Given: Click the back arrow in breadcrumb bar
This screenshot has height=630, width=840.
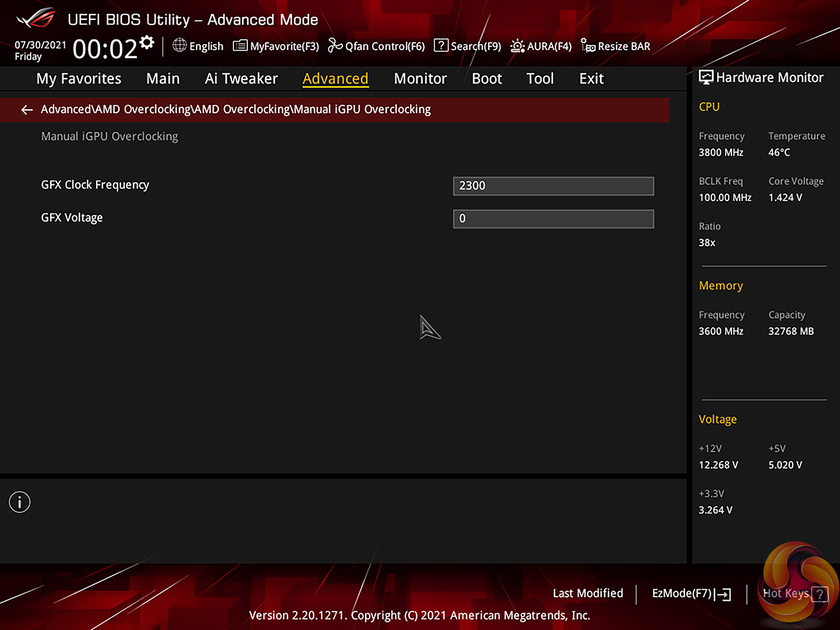Looking at the screenshot, I should [x=27, y=110].
